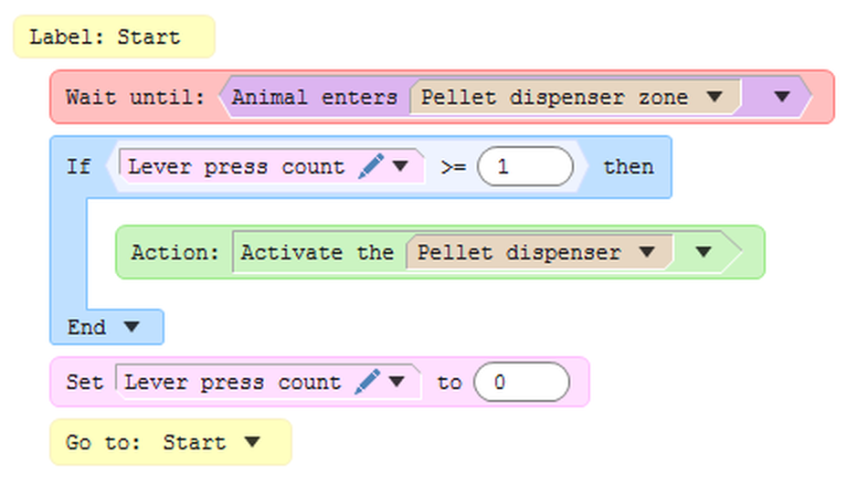
Task: Select the Action: label on the green block
Action: pyautogui.click(x=175, y=252)
